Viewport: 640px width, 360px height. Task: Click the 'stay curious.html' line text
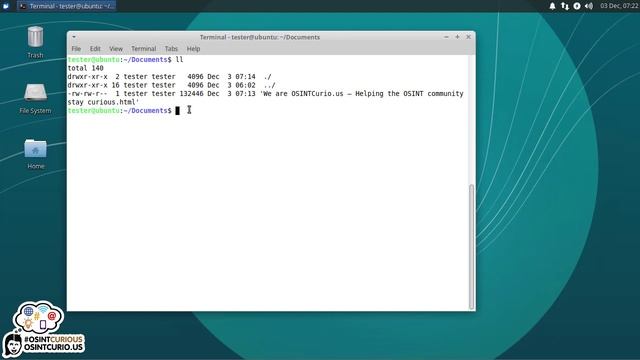[x=103, y=102]
